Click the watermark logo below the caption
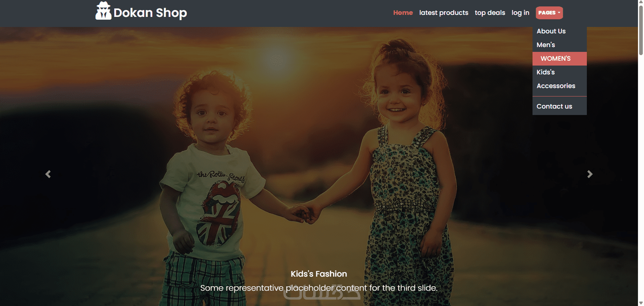The height and width of the screenshot is (306, 644). pyautogui.click(x=322, y=292)
